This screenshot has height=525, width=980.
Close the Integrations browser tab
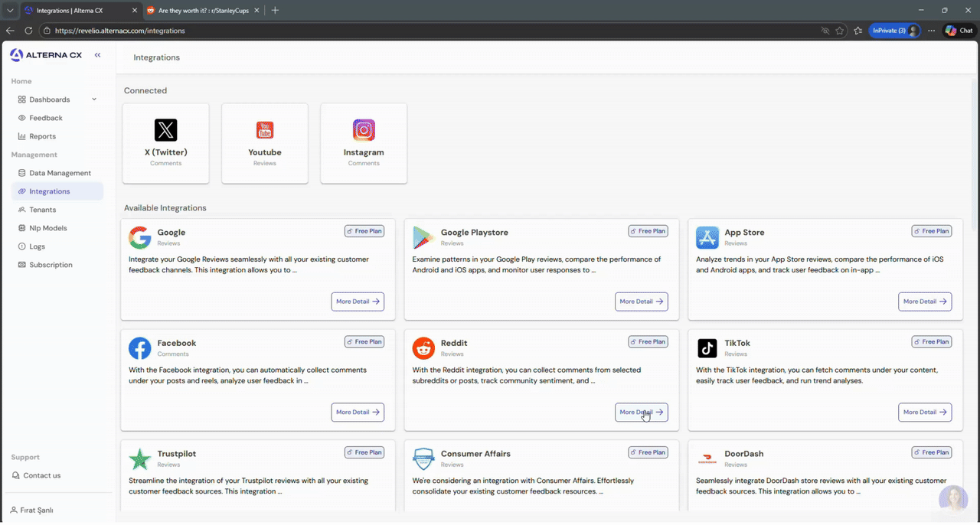click(x=133, y=11)
